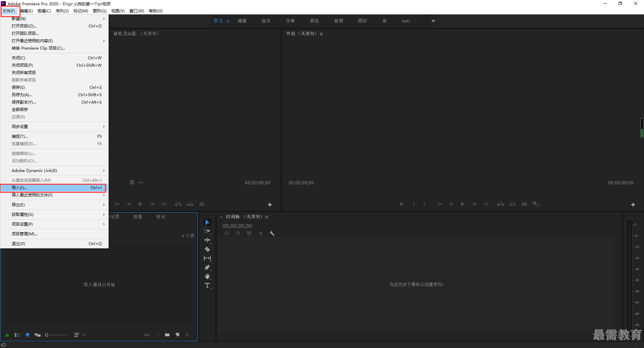Expand Open Recent submenu arrow

[104, 41]
